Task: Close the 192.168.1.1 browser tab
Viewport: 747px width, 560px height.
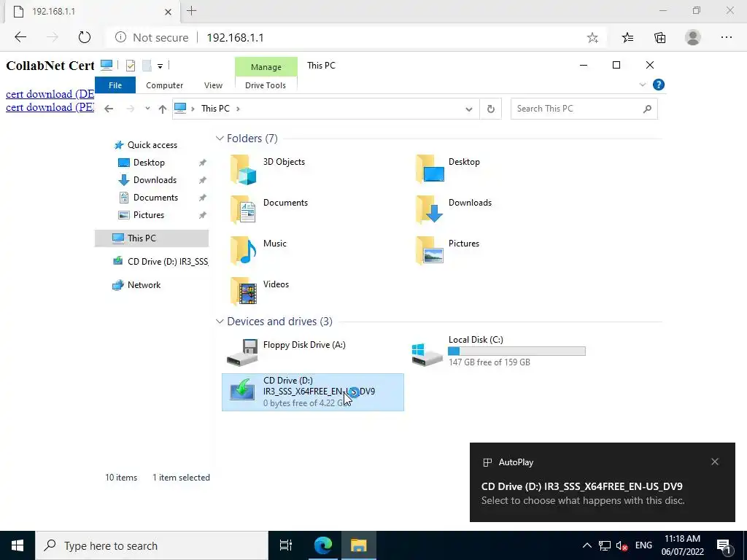Action: tap(168, 12)
